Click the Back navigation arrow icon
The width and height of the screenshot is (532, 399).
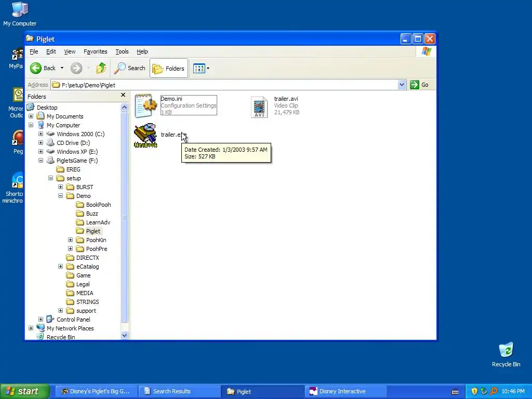pyautogui.click(x=36, y=68)
